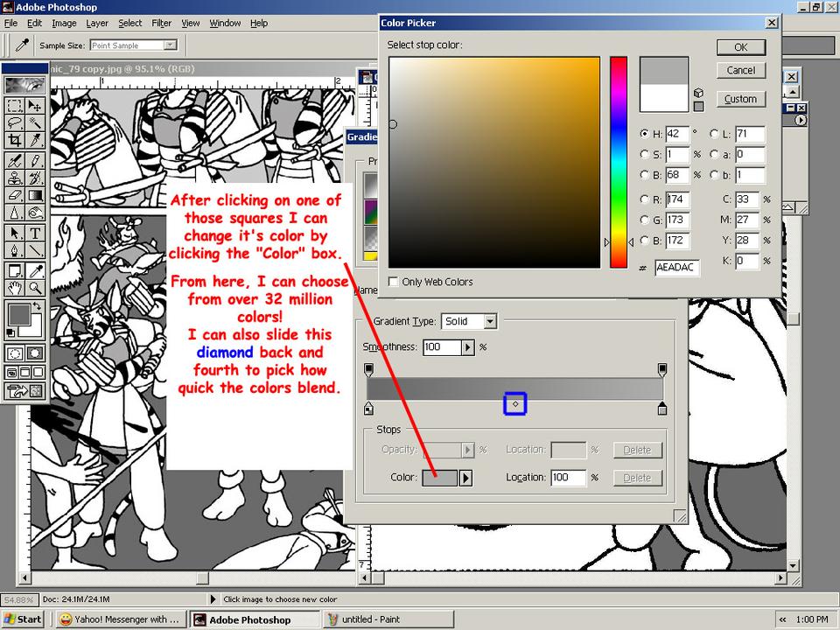The height and width of the screenshot is (630, 840).
Task: Click the stop Color swatch box
Action: [x=440, y=478]
